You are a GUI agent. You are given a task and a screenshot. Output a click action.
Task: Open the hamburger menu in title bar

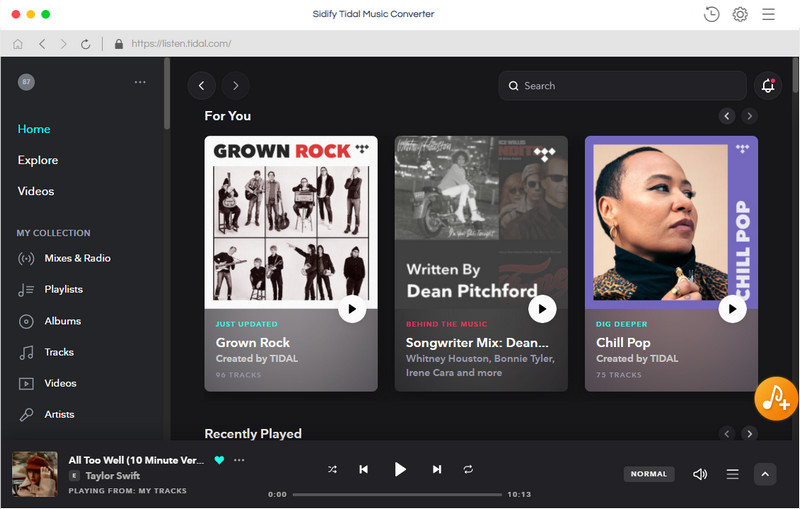pos(768,14)
